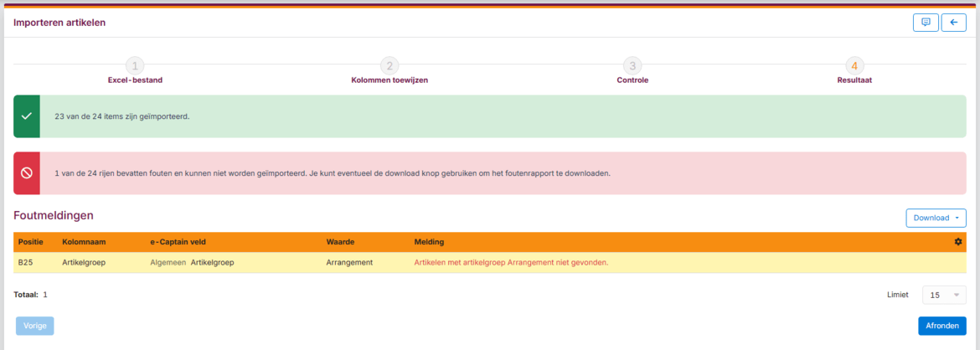Screen dimensions: 980x350
Task: Go to step 2 Kolommen toewijzen
Action: (x=389, y=71)
